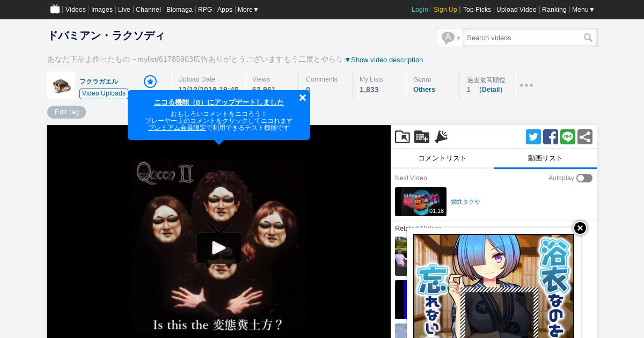Click the Edit tag button
Image resolution: width=644 pixels, height=338 pixels.
tap(67, 112)
